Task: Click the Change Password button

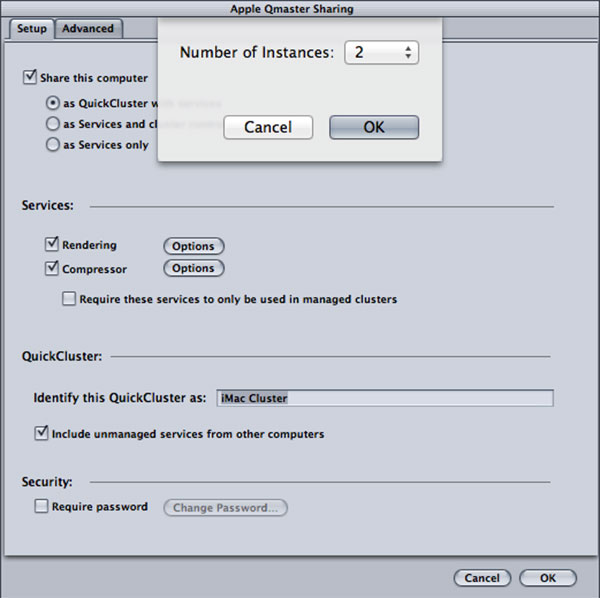Action: (225, 508)
